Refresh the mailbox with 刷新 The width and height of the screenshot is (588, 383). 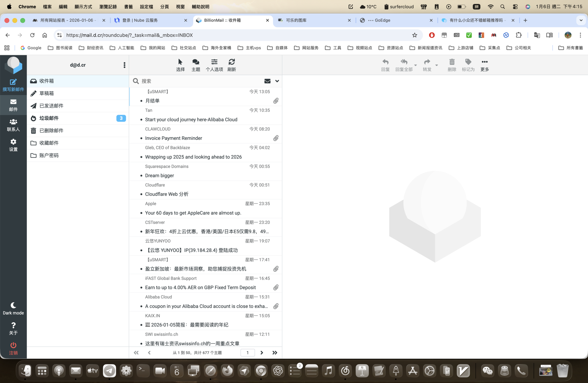232,65
